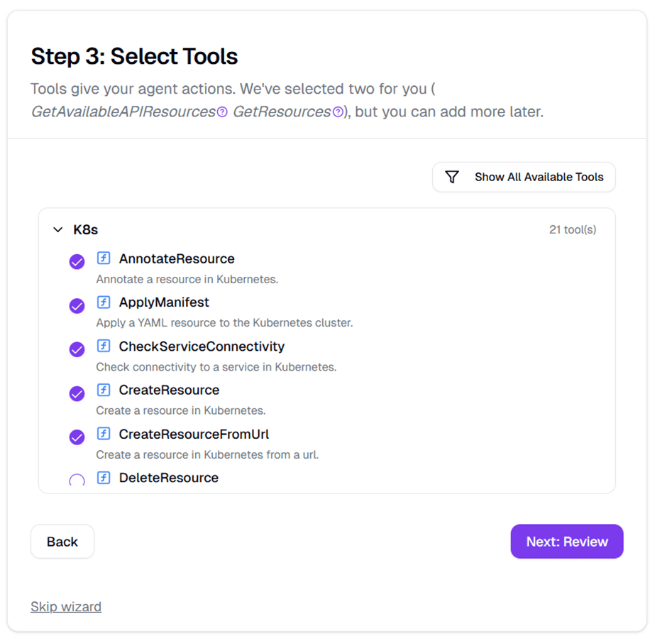667x644 pixels.
Task: Select the CreateResource tool name
Action: pyautogui.click(x=169, y=390)
